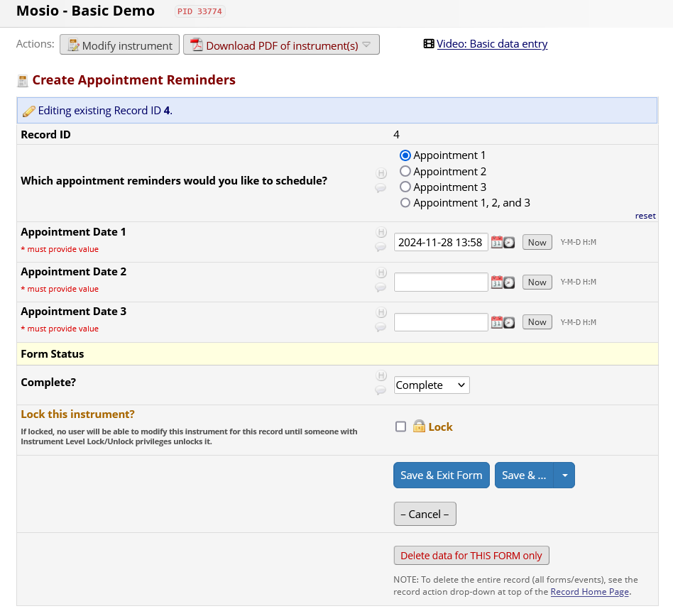This screenshot has width=673, height=616.
Task: Click the film icon beside video link
Action: point(428,44)
